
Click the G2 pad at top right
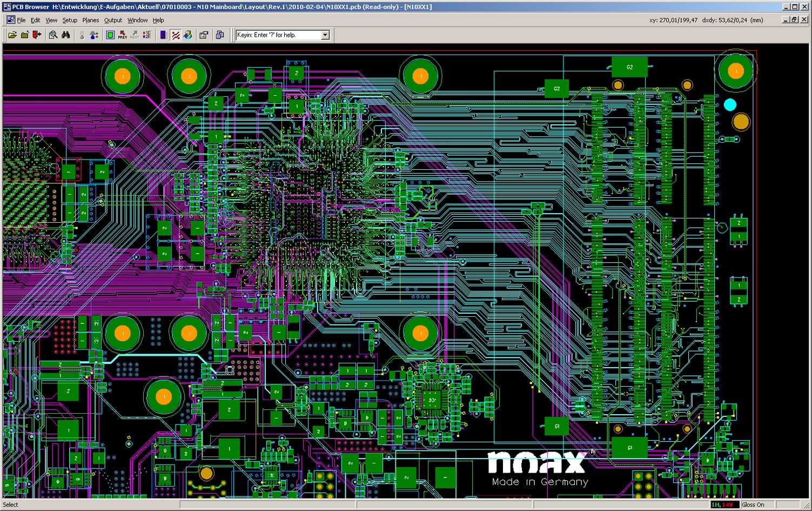point(629,67)
